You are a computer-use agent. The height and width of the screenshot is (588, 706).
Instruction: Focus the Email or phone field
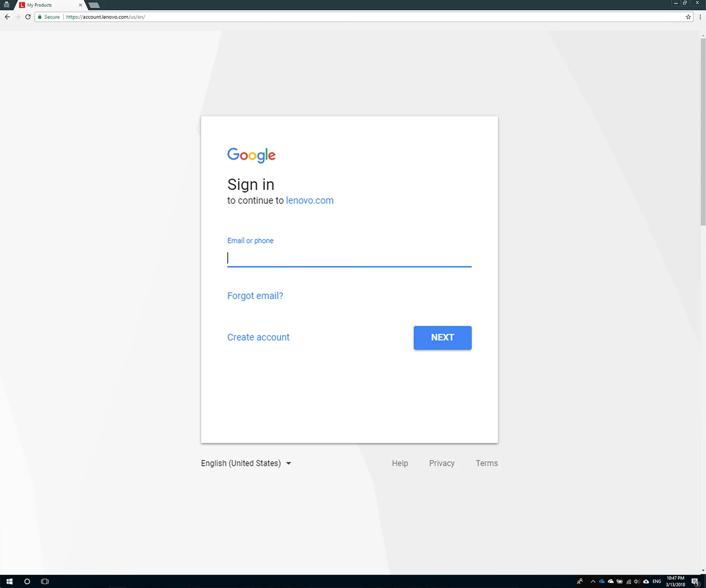[349, 258]
